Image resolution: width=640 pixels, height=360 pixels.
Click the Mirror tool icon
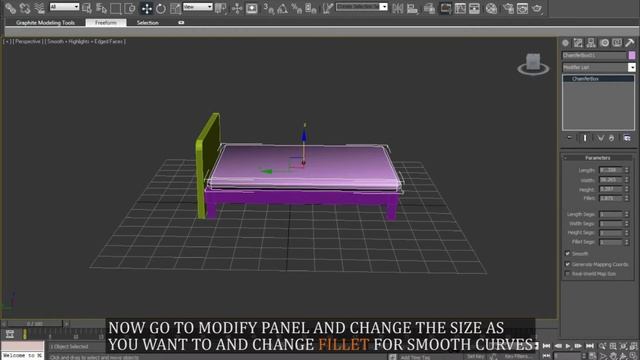coord(398,8)
